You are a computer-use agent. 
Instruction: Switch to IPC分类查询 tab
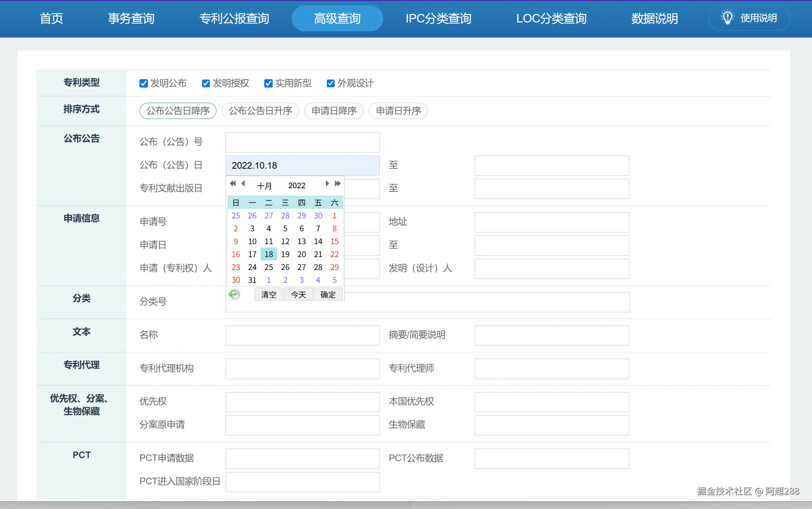(438, 18)
